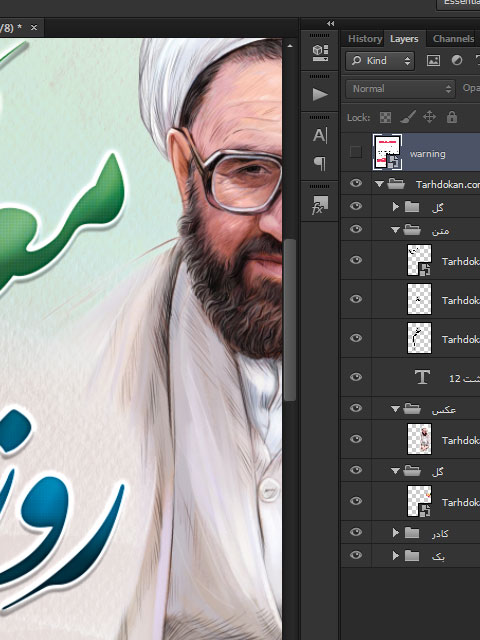The width and height of the screenshot is (480, 640).
Task: Click the portrait layer thumbnail under عکس
Action: tap(419, 439)
